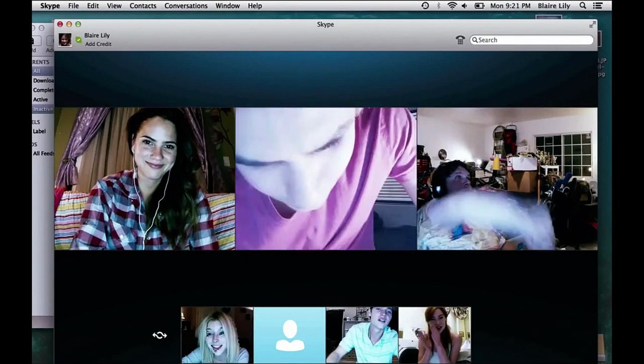Select the guy in green polo thumbnail
Screen dimensions: 644x364
coord(362,335)
